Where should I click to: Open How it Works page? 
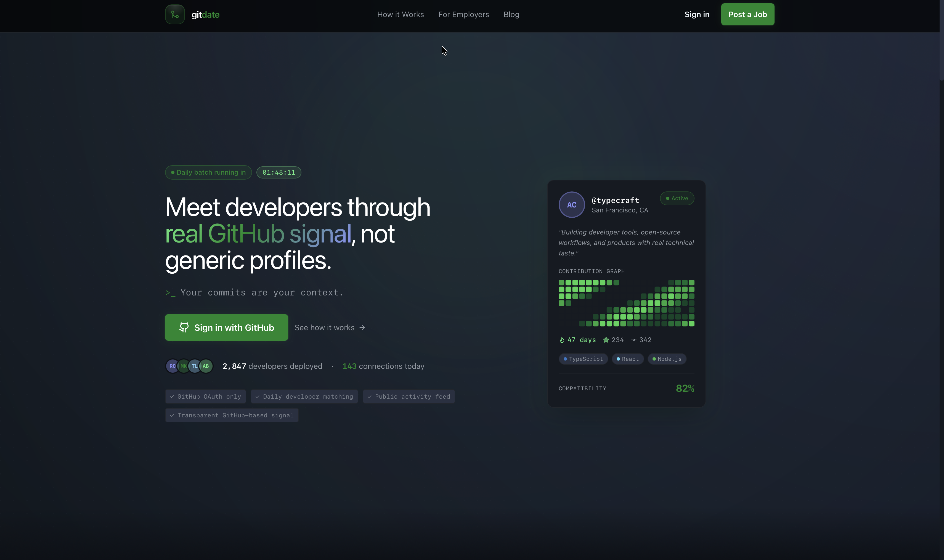(x=400, y=14)
